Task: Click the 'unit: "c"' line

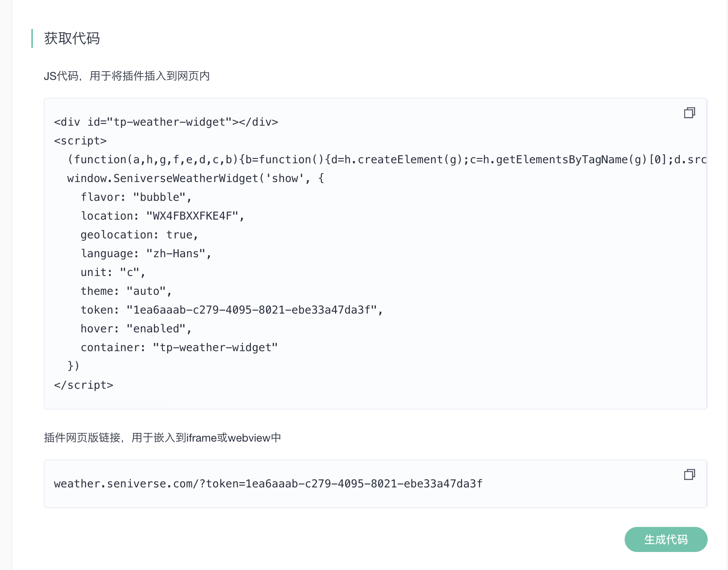Action: 113,272
